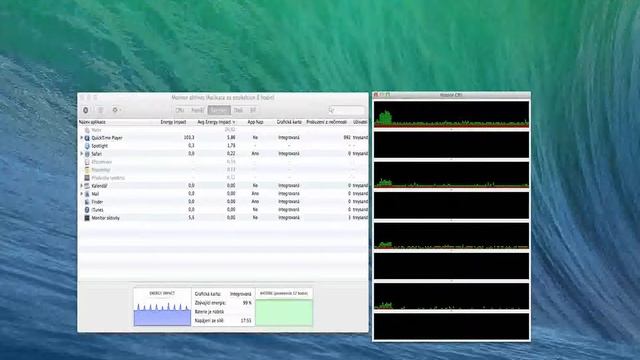The width and height of the screenshot is (640, 360).
Task: Click Spotlight average energy value 1,78
Action: point(231,146)
